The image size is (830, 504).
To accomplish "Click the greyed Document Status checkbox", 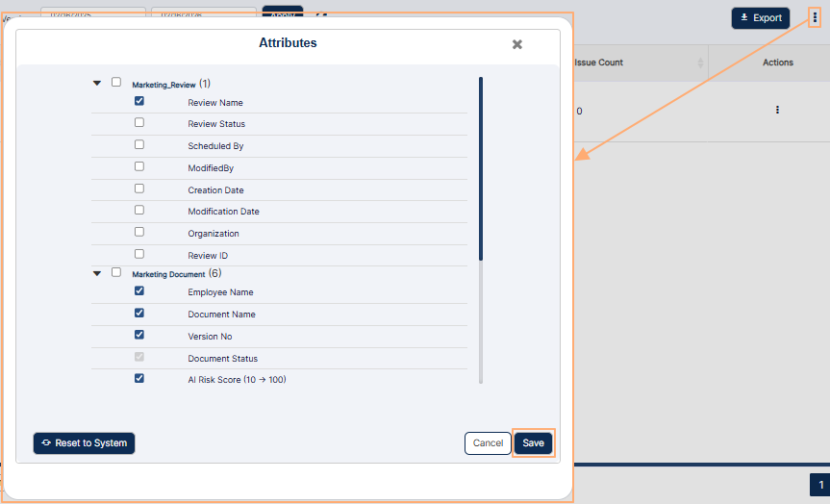I will tap(139, 357).
